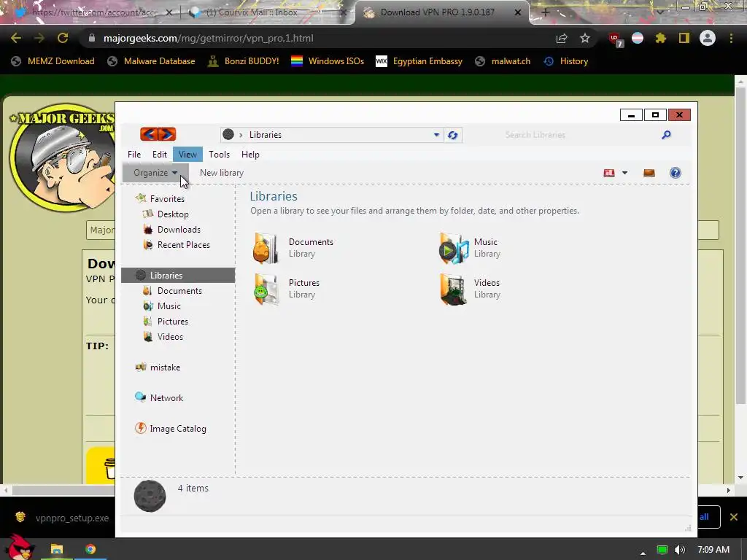Open the malwat.ch bookmark
This screenshot has width=747, height=560.
pyautogui.click(x=503, y=61)
